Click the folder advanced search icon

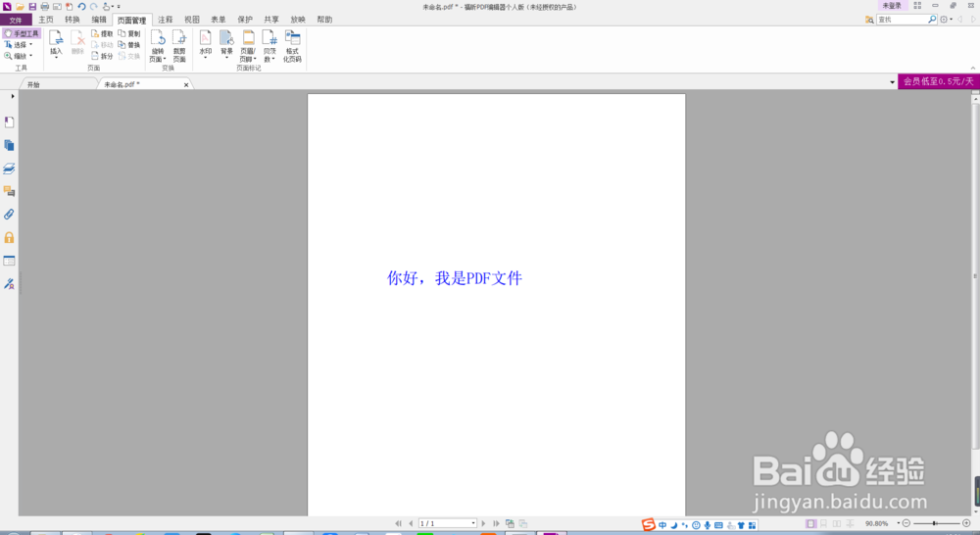[x=868, y=20]
